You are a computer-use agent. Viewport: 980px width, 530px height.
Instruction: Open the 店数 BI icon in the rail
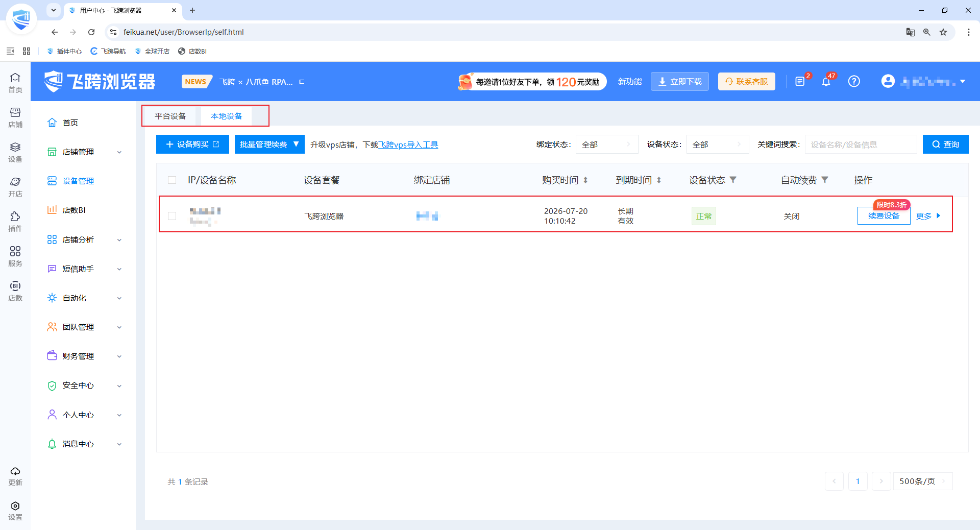point(15,291)
